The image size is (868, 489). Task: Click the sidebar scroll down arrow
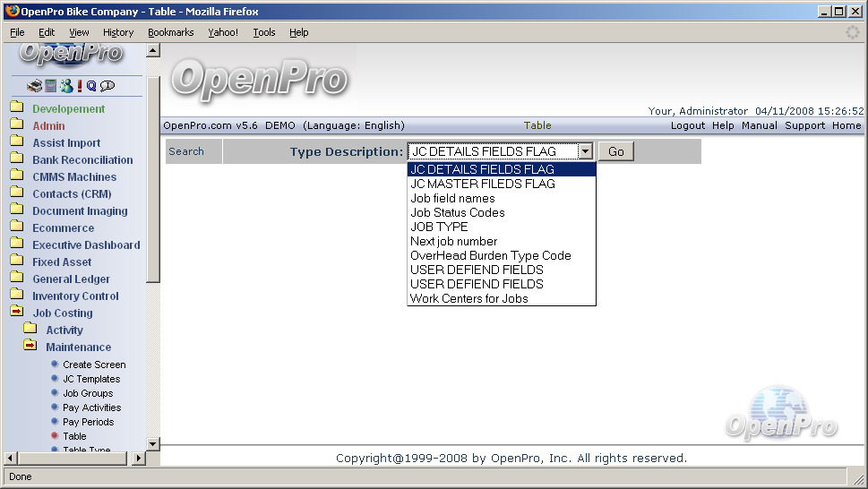point(152,442)
